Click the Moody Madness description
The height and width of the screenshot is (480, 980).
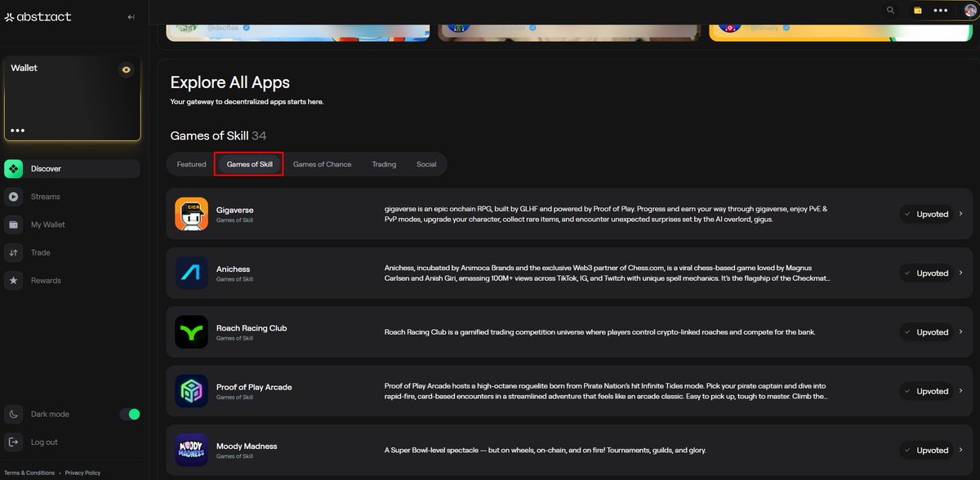(546, 450)
